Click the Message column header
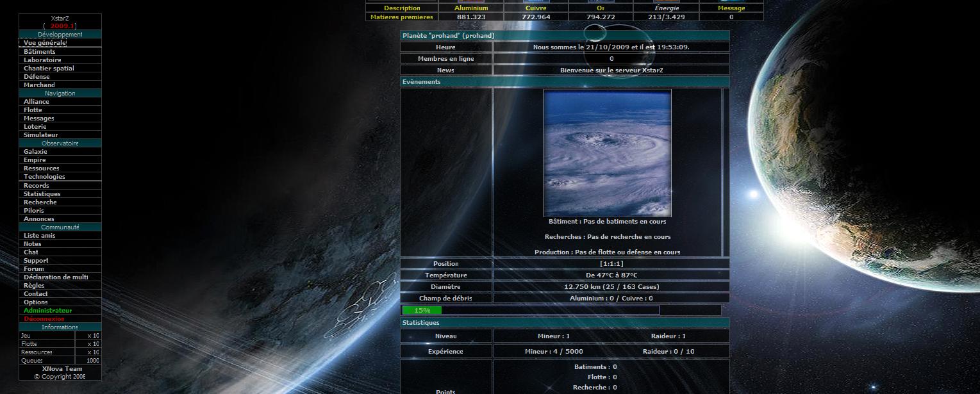Screen dimensions: 980x394 tap(731, 8)
